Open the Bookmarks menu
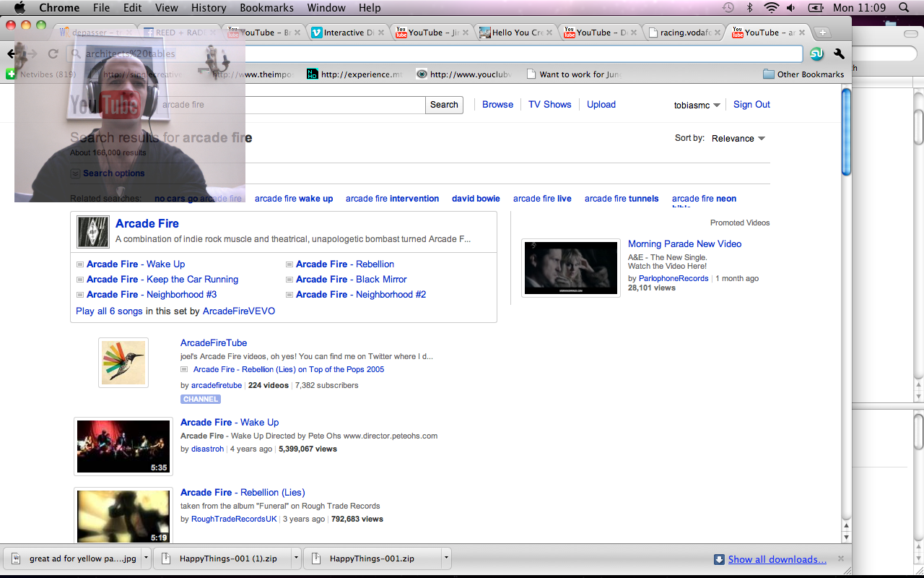This screenshot has height=578, width=924. tap(266, 8)
